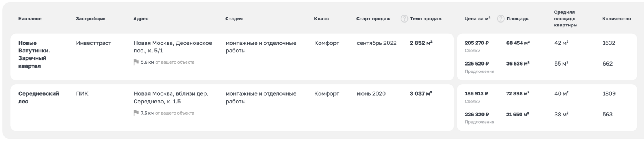Click the Адрес column header
The height and width of the screenshot is (141, 644).
point(141,18)
